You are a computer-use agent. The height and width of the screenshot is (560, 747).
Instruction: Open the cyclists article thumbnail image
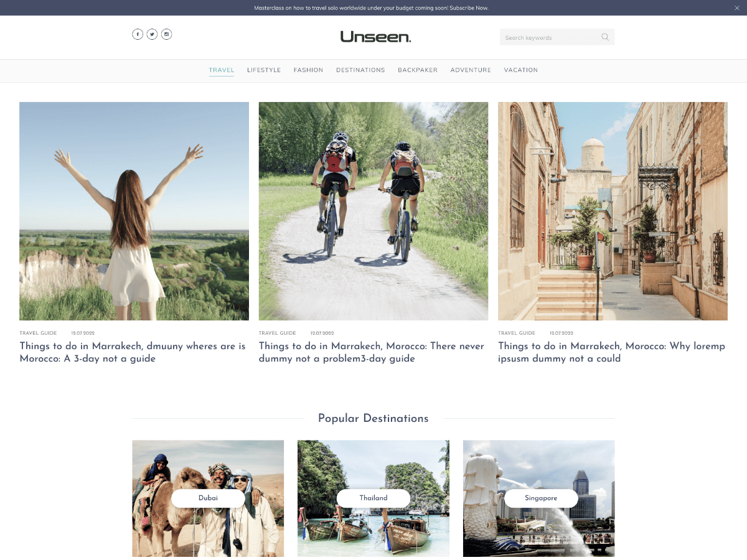coord(373,210)
